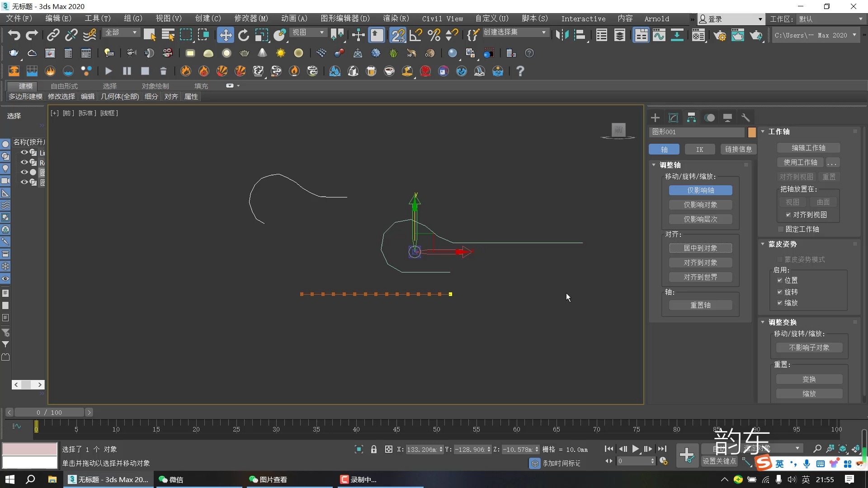Open the Utilities wrench panel icon

tap(745, 118)
